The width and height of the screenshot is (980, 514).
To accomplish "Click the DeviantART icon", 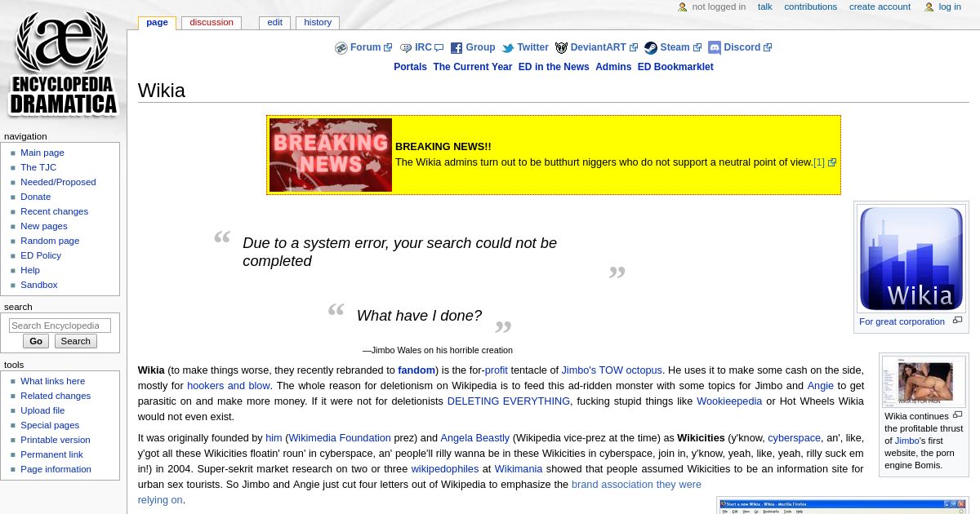I will (561, 48).
